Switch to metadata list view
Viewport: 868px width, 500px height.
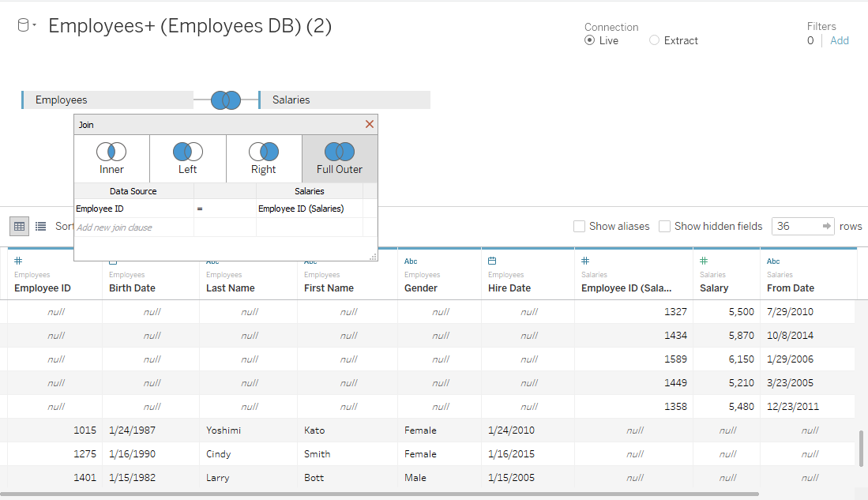(41, 227)
